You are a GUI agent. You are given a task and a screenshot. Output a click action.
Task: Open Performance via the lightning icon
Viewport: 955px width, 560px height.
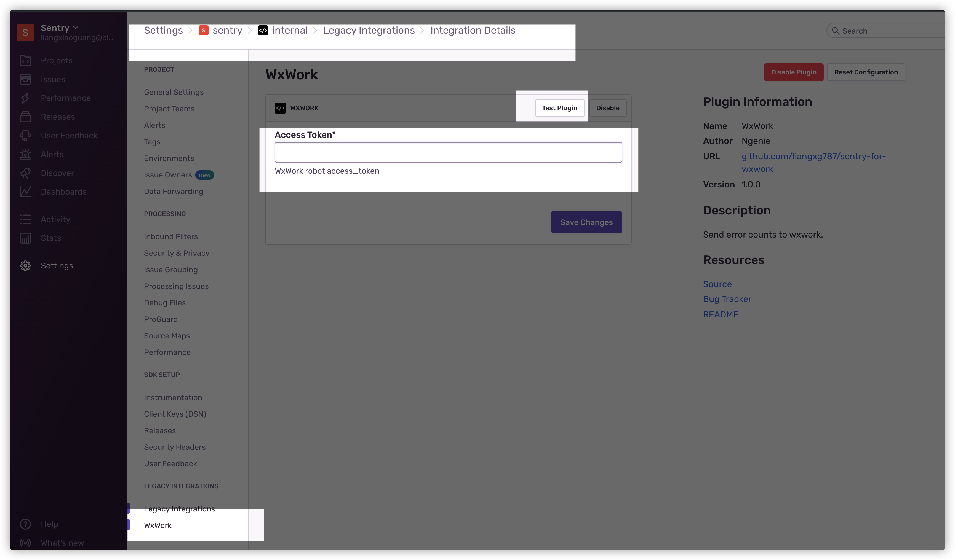(x=25, y=98)
